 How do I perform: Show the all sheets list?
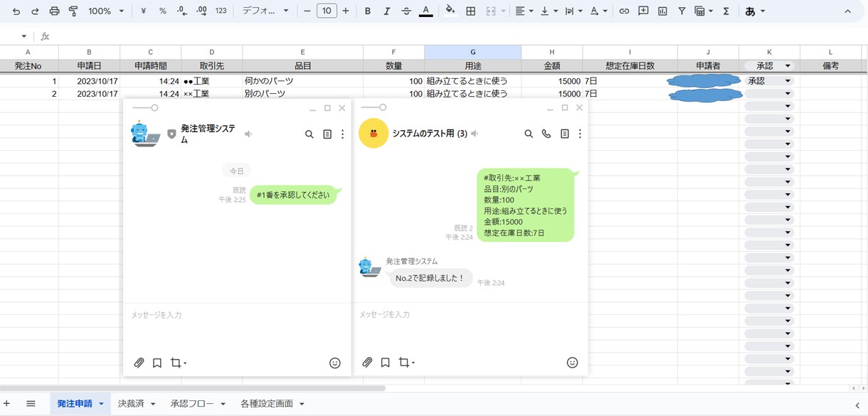(31, 404)
